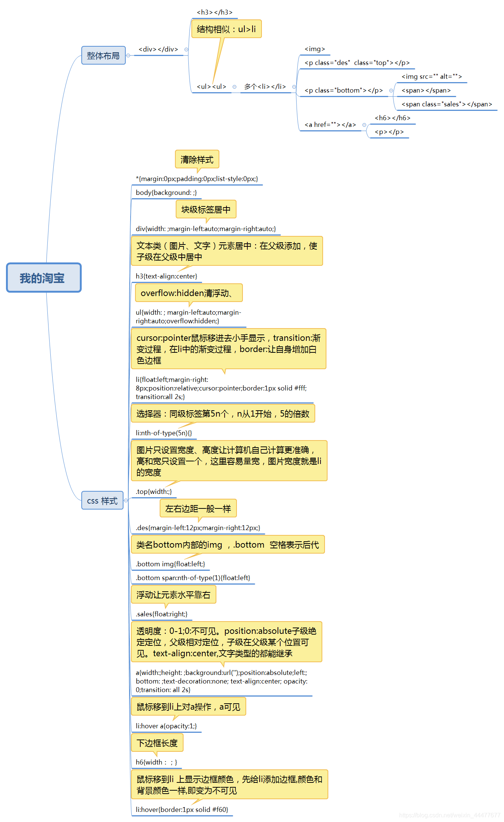Select the a{width:;height: ;background} rule

click(x=222, y=681)
